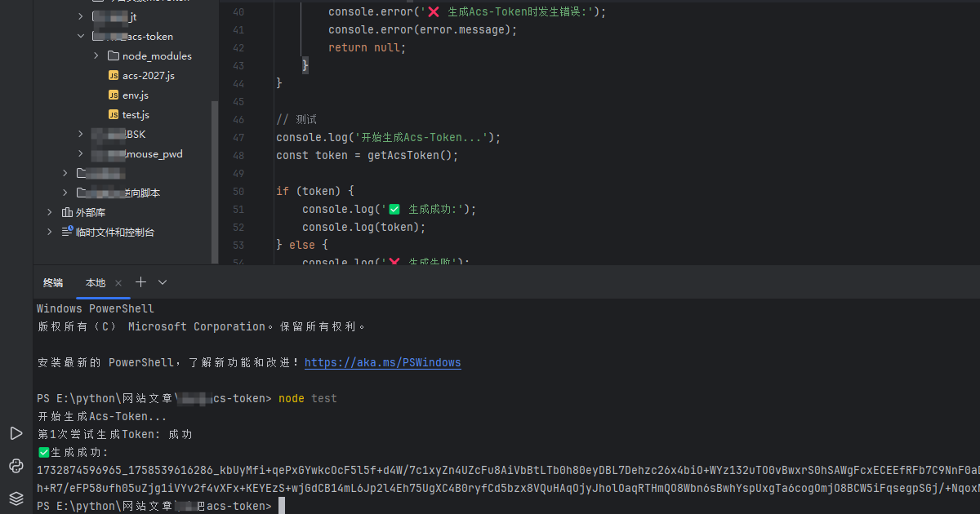This screenshot has width=980, height=514.
Task: Click line number 50 in the gutter
Action: point(238,191)
